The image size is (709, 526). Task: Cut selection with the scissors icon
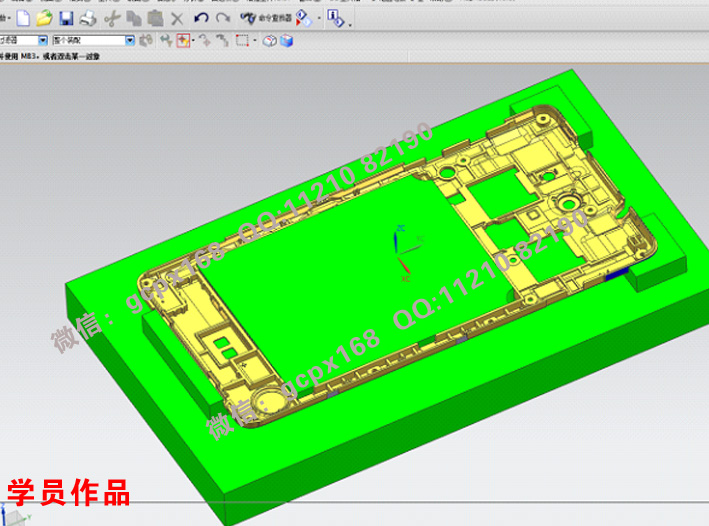112,18
